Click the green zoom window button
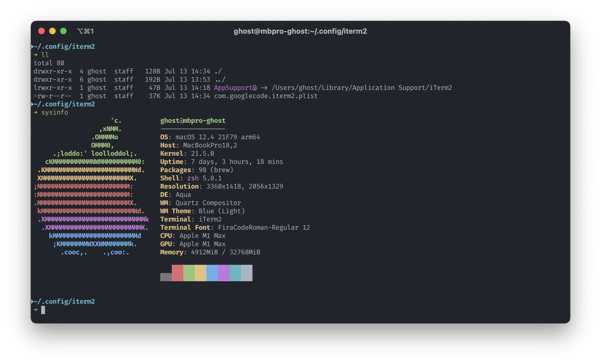601x364 pixels. [63, 31]
